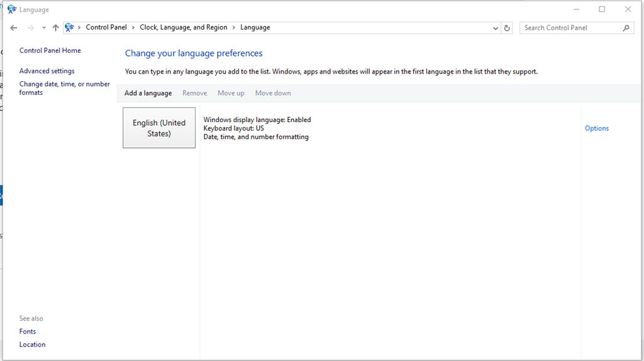Open Advanced settings link

(47, 71)
